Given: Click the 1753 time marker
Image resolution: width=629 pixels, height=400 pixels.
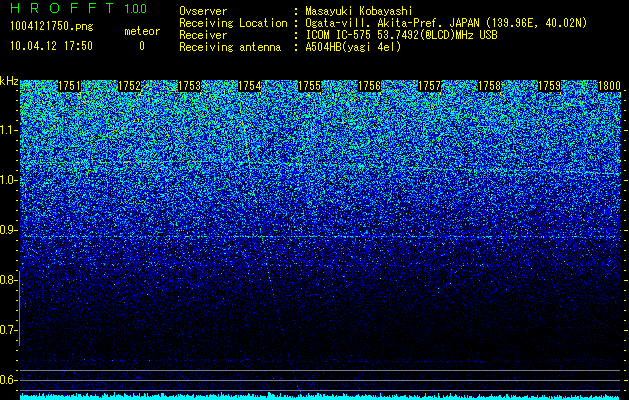Looking at the screenshot, I should click(x=189, y=86).
